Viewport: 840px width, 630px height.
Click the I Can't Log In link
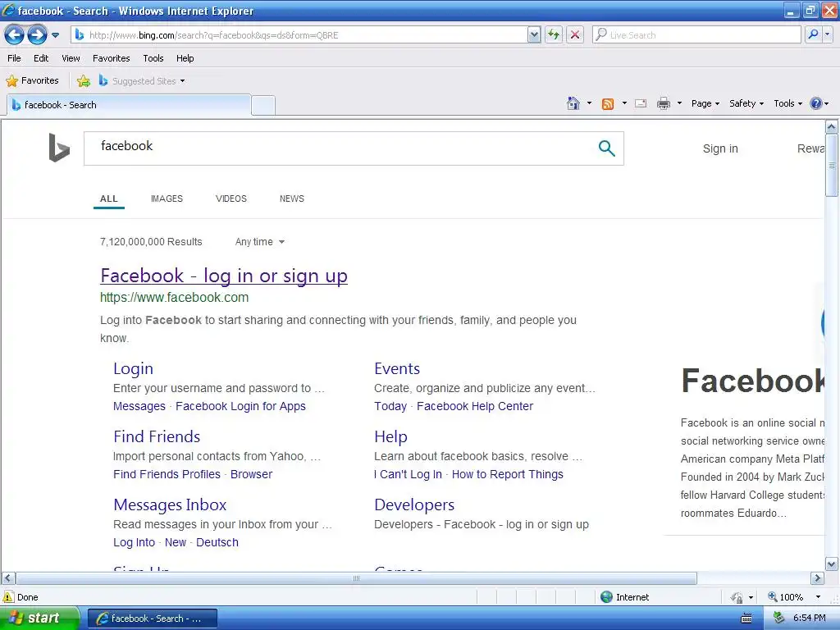click(x=408, y=474)
